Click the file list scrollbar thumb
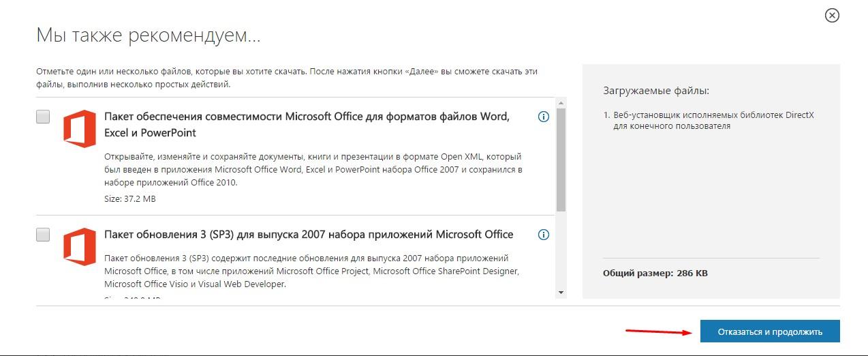 pos(561,159)
